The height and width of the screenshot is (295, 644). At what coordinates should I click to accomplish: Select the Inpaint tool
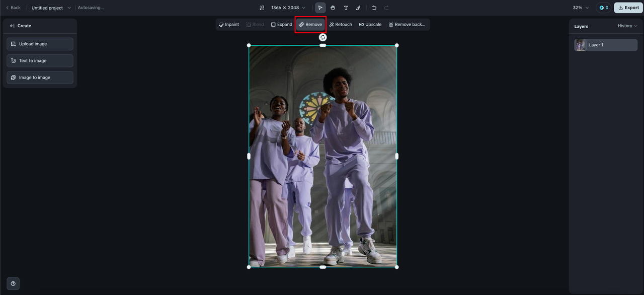coord(229,25)
